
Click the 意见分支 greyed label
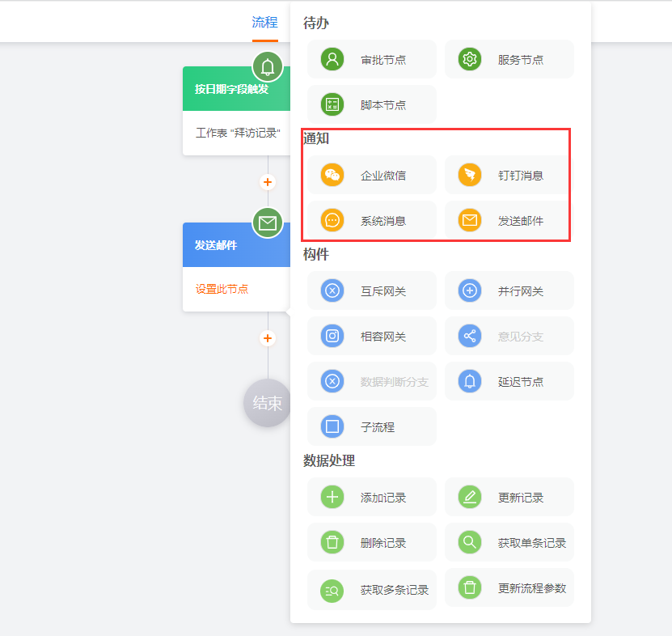click(521, 337)
